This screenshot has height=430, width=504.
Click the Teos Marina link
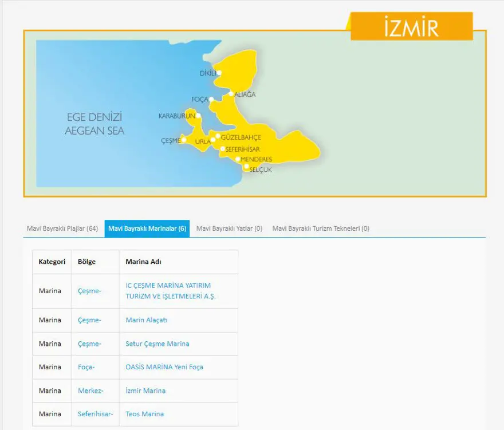pos(144,414)
